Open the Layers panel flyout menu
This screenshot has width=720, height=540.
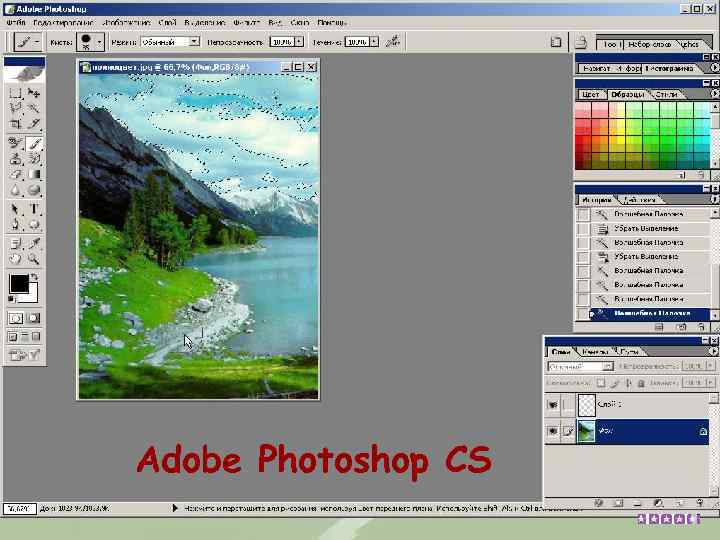713,351
